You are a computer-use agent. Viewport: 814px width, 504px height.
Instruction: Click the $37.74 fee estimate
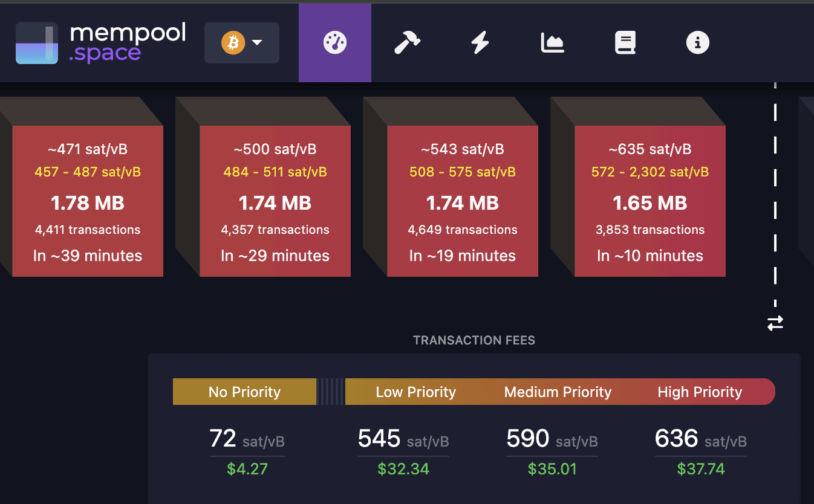pos(701,469)
